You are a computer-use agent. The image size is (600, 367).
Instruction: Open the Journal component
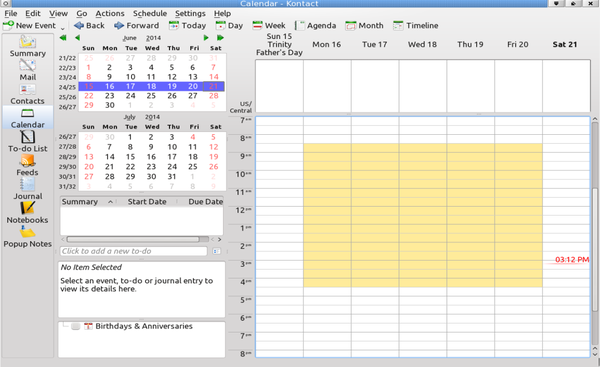(x=28, y=189)
